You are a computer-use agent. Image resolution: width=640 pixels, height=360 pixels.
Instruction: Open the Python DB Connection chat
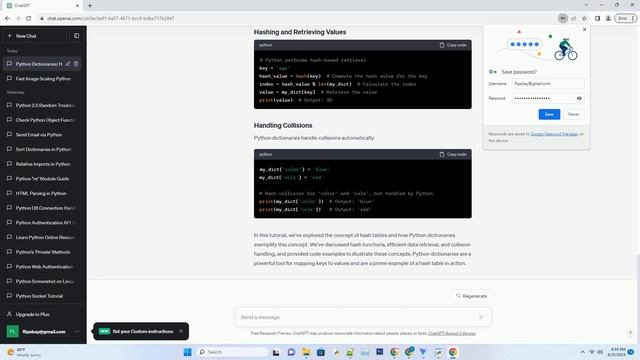pos(43,208)
